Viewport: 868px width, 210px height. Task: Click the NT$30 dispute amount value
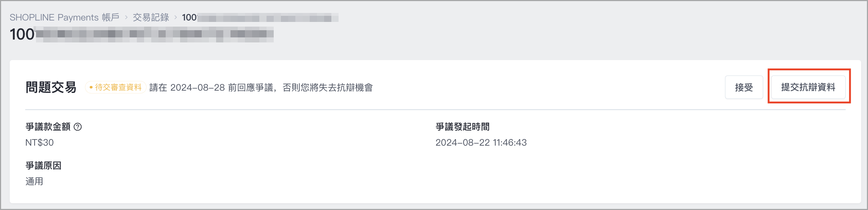[x=39, y=143]
